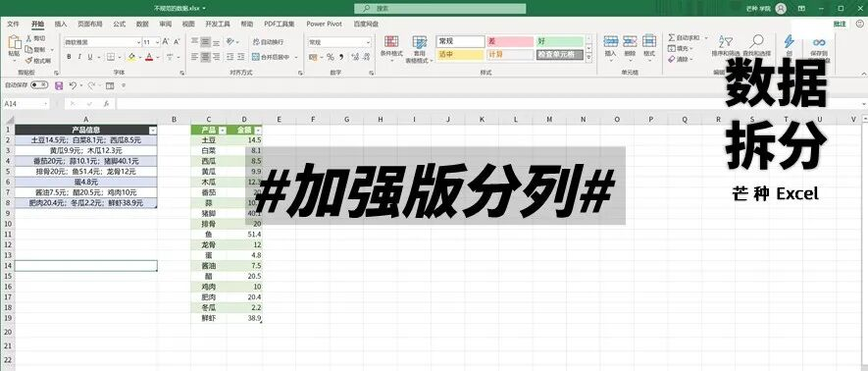Open the 批注 comments button
The image size is (868, 371).
click(x=840, y=24)
